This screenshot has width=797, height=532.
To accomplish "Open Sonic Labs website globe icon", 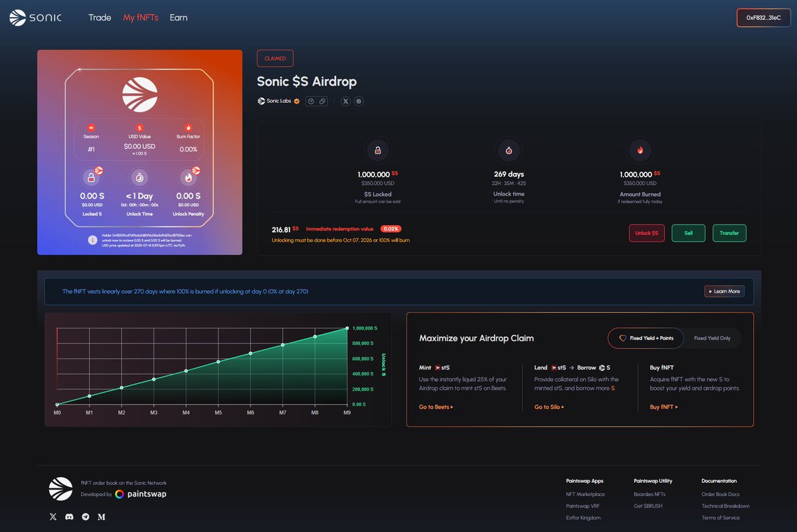I will (x=359, y=102).
